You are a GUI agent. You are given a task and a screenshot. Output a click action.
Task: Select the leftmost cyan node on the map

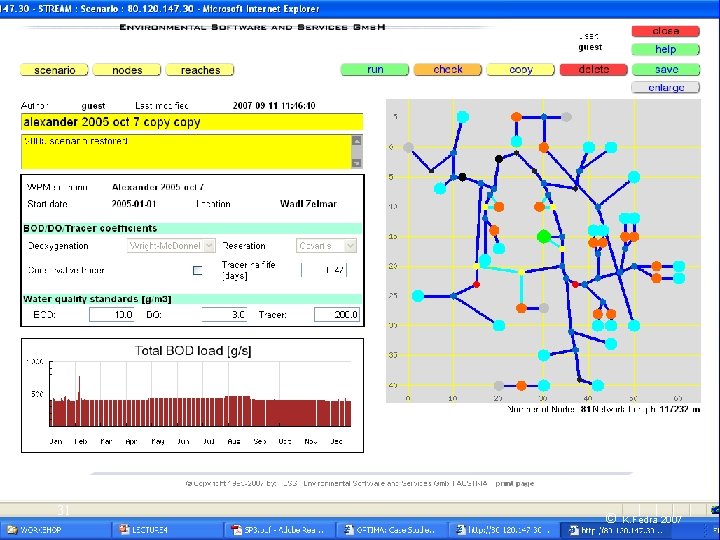click(x=418, y=296)
